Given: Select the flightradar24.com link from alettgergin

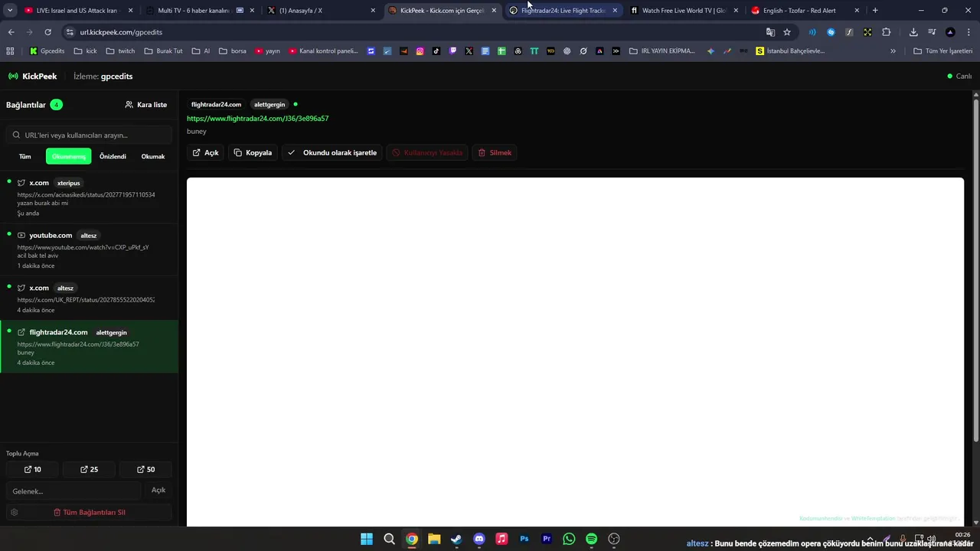Looking at the screenshot, I should coord(89,347).
